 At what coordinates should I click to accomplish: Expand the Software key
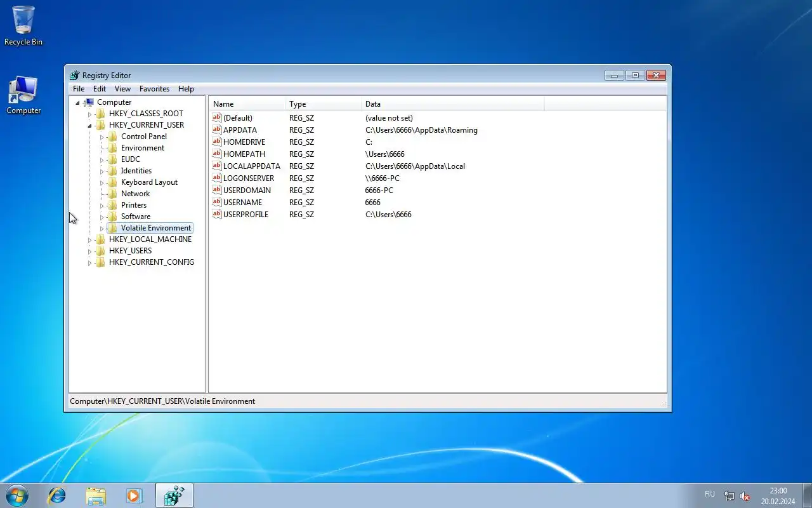101,217
